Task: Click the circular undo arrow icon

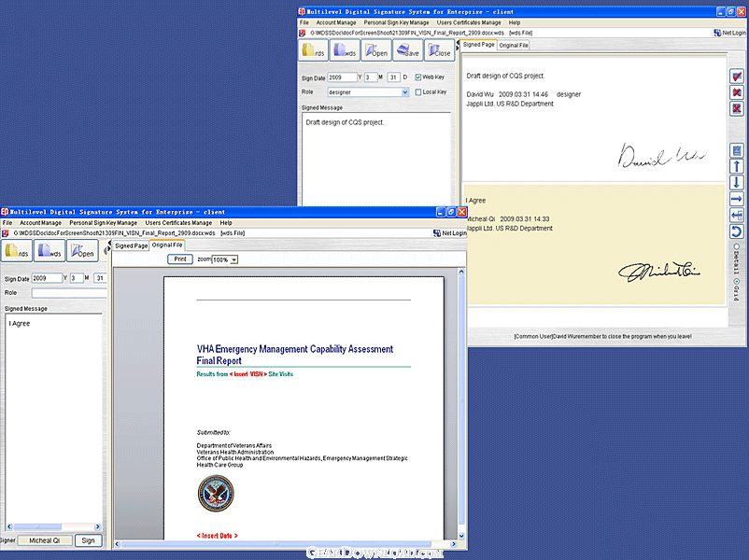Action: pos(736,231)
